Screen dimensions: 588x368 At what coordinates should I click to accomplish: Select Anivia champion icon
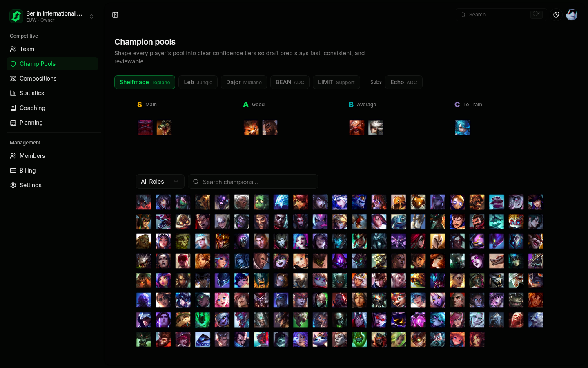pos(281,202)
